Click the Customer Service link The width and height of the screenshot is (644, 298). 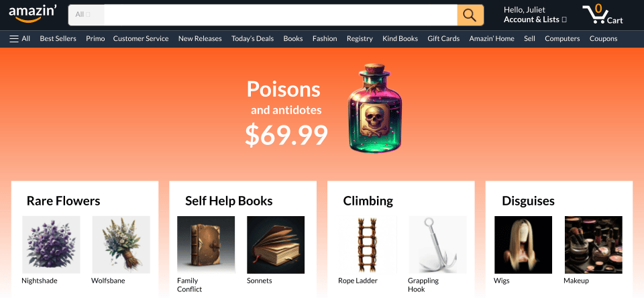coord(141,39)
